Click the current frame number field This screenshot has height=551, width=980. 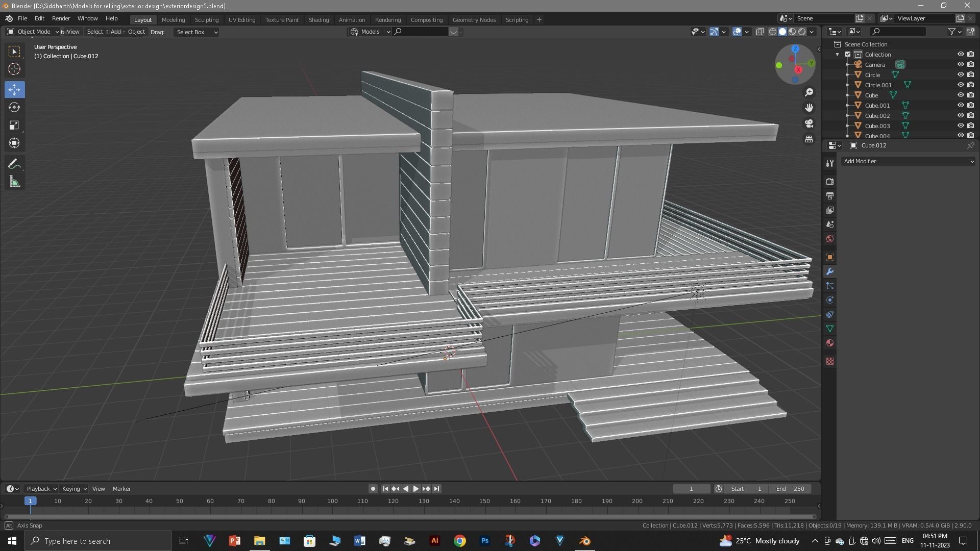pos(691,489)
